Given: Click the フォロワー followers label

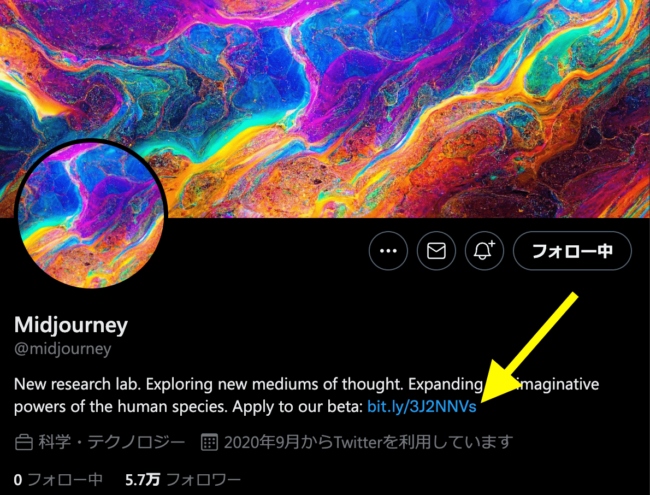Looking at the screenshot, I should pos(203,480).
